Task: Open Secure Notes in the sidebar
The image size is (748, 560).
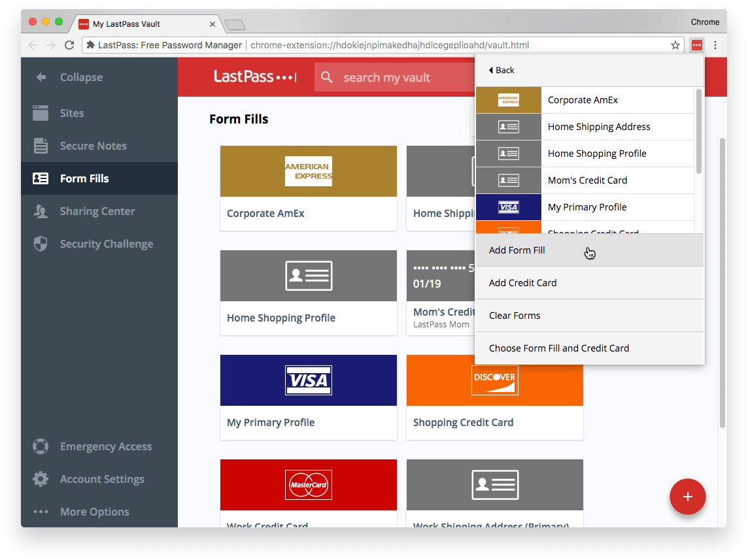Action: [93, 146]
